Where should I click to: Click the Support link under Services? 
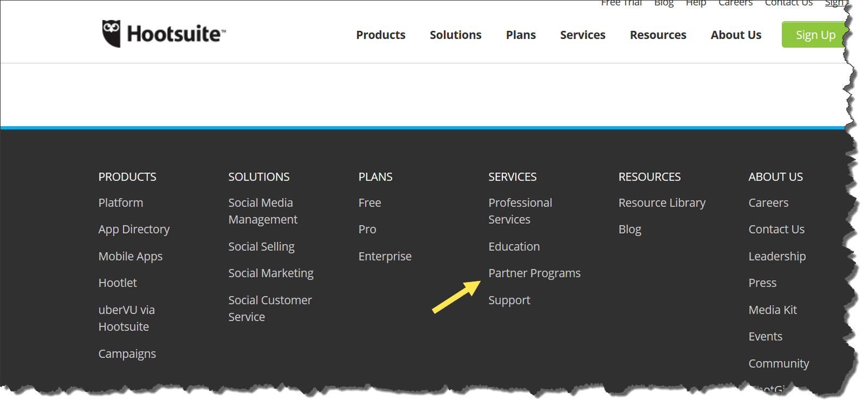(x=509, y=300)
